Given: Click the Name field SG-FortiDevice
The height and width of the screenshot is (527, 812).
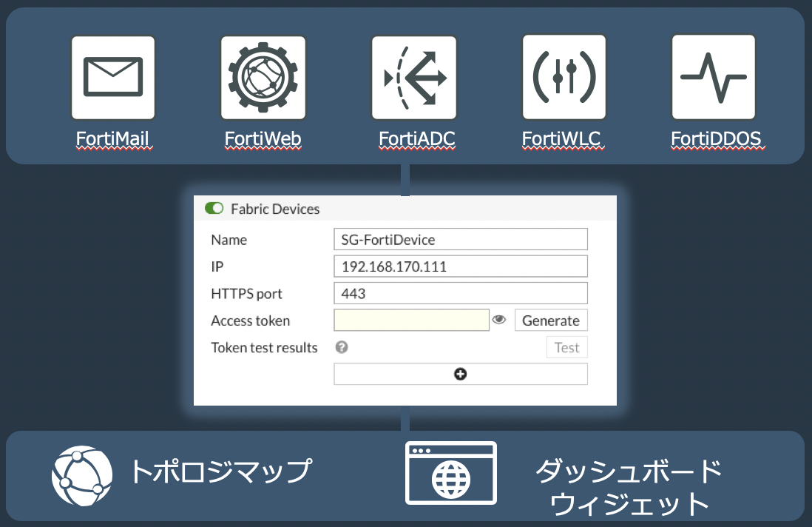Looking at the screenshot, I should (461, 239).
